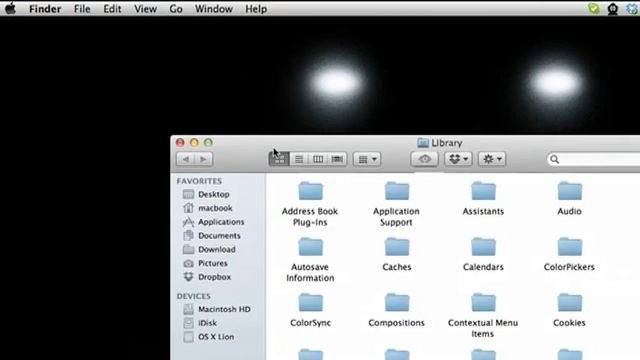Viewport: 640px width, 360px height.
Task: Click the DEVICES sidebar heading
Action: (193, 296)
